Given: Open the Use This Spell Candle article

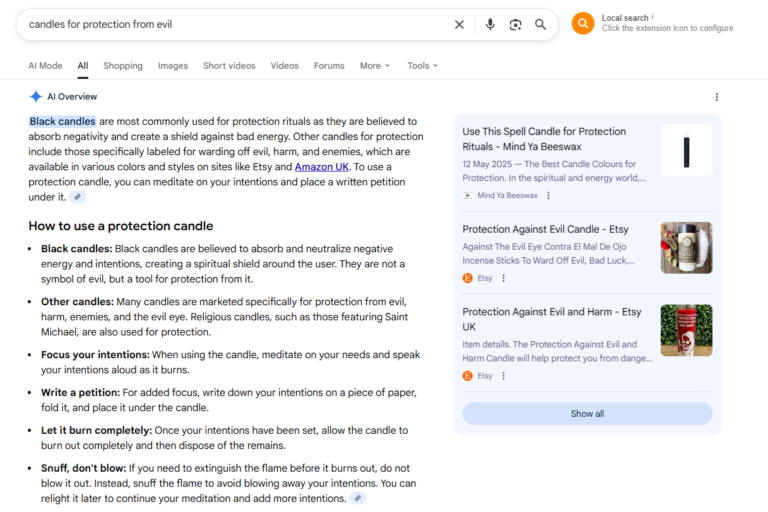Looking at the screenshot, I should [x=544, y=138].
